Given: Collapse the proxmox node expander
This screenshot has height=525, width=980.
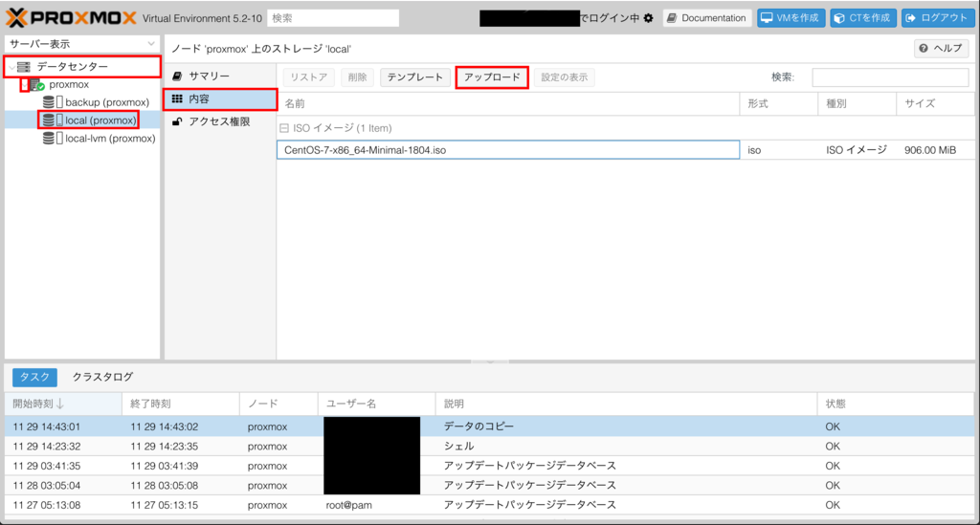Looking at the screenshot, I should [x=24, y=85].
